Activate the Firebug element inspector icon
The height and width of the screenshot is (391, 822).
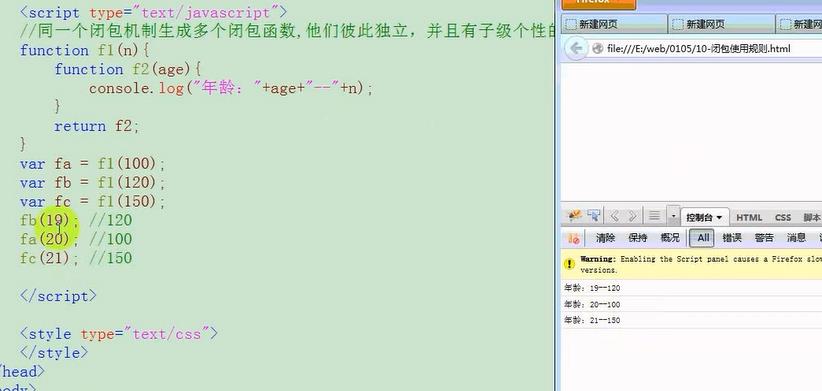593,216
